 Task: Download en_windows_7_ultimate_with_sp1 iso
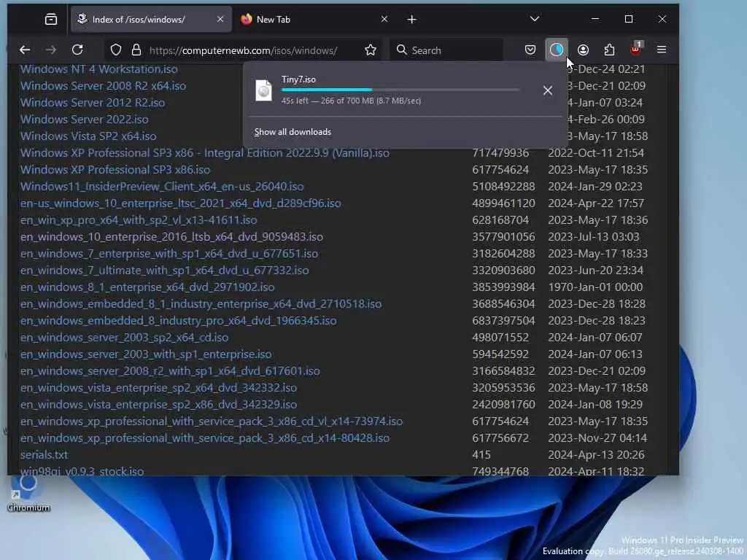pyautogui.click(x=164, y=270)
